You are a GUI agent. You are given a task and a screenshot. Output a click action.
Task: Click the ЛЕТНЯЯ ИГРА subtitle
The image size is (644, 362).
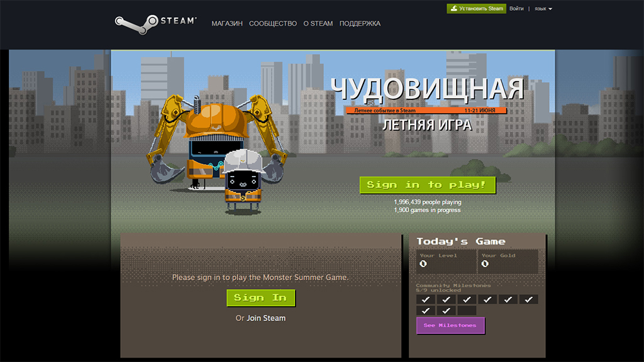click(427, 125)
